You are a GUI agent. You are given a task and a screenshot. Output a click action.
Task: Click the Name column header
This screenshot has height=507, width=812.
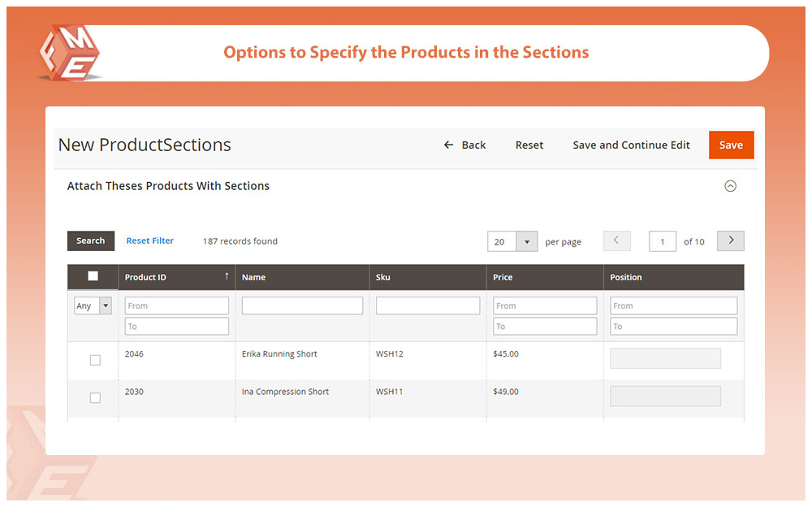(x=254, y=277)
